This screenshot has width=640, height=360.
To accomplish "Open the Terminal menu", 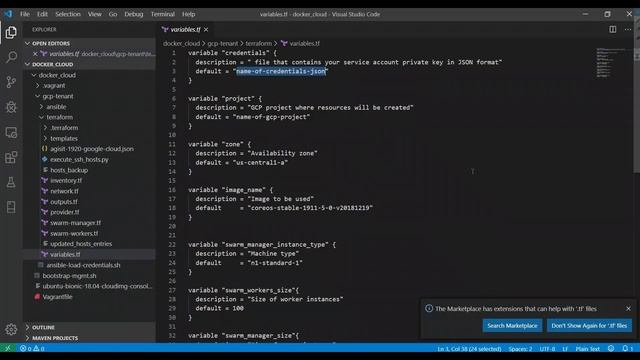I will pyautogui.click(x=162, y=14).
